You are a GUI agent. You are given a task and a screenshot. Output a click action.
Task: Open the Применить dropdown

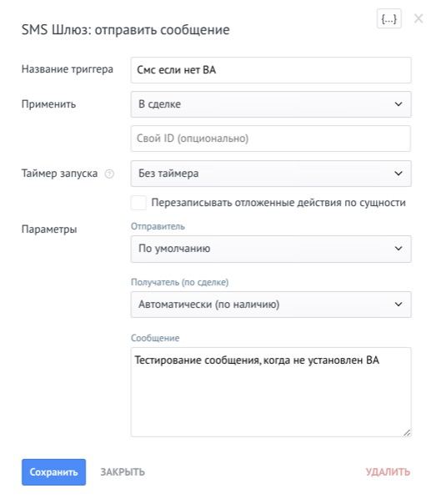tap(271, 104)
